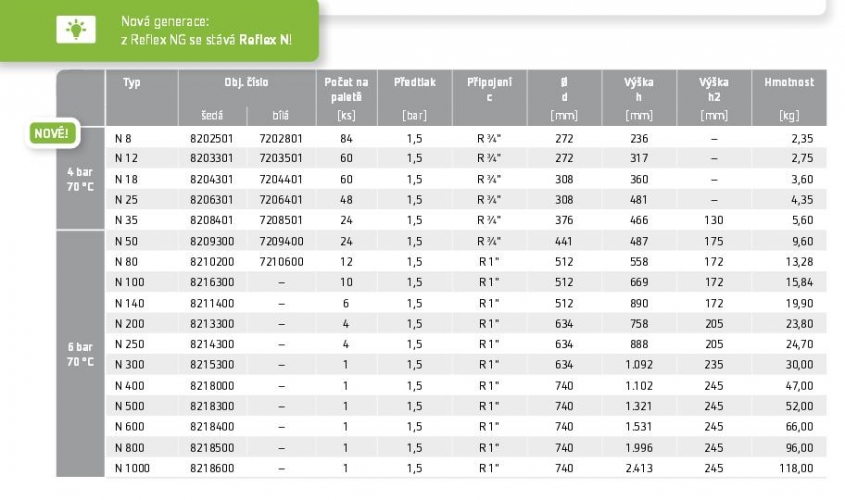Click white order number 7202801
The image size is (845, 500).
click(x=281, y=138)
